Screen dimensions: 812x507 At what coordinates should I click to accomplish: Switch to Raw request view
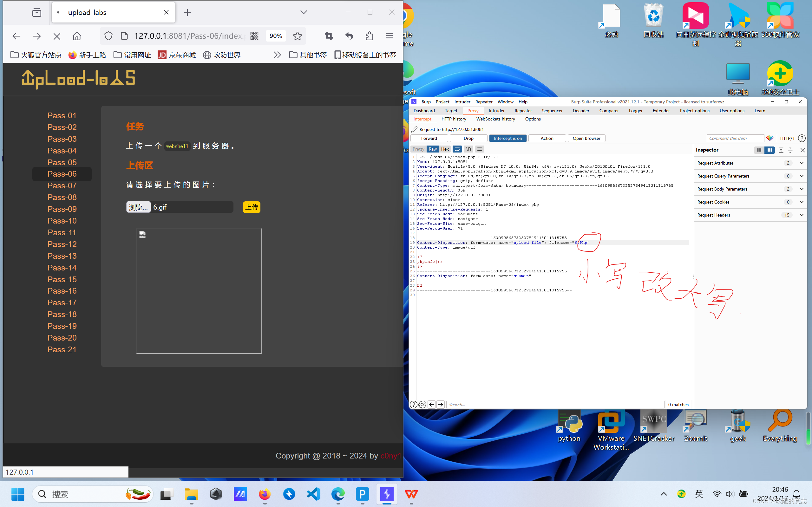[432, 149]
